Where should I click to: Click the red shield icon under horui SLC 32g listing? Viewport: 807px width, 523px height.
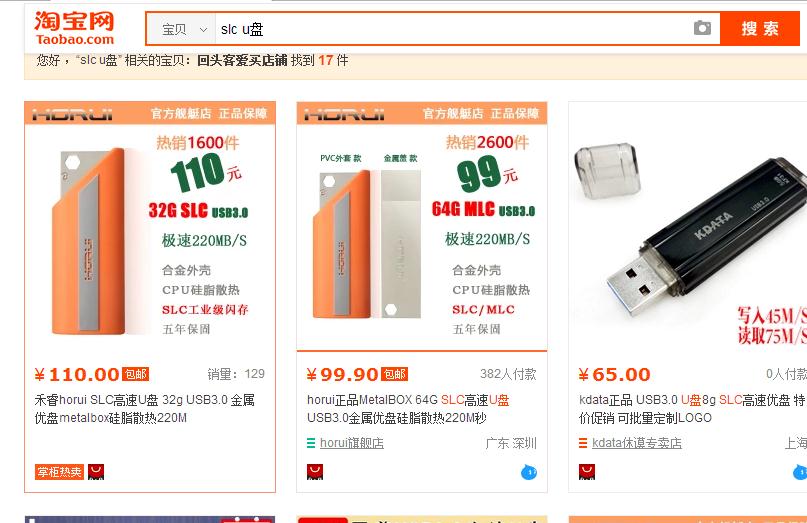tap(96, 472)
